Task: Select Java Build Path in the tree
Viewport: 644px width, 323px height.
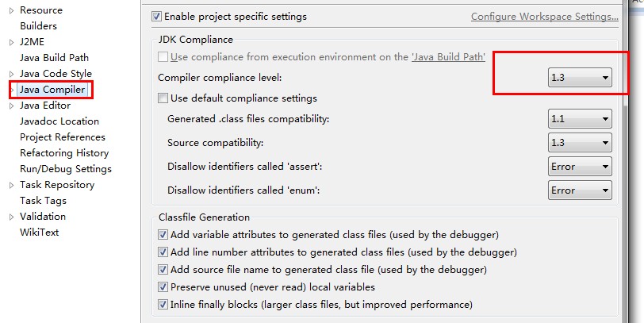Action: 54,58
